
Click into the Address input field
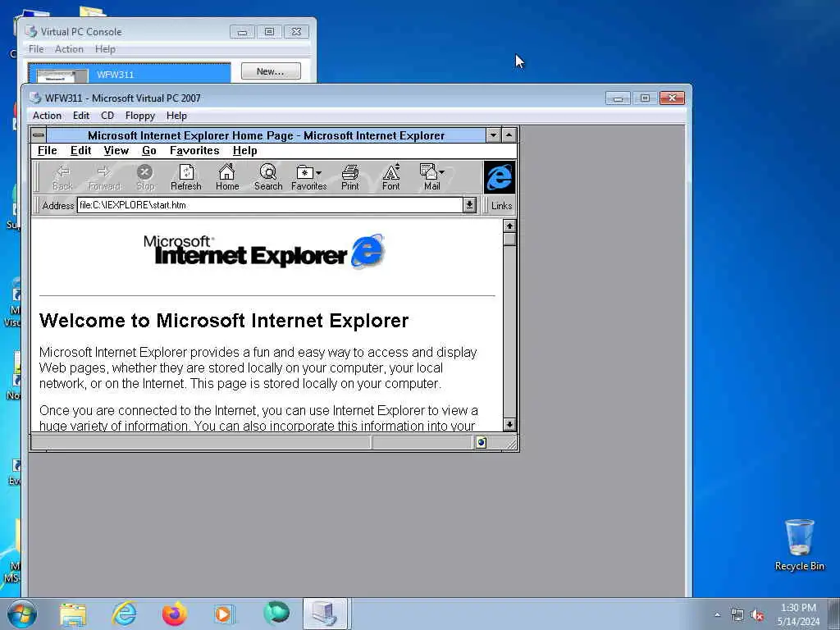click(270, 205)
